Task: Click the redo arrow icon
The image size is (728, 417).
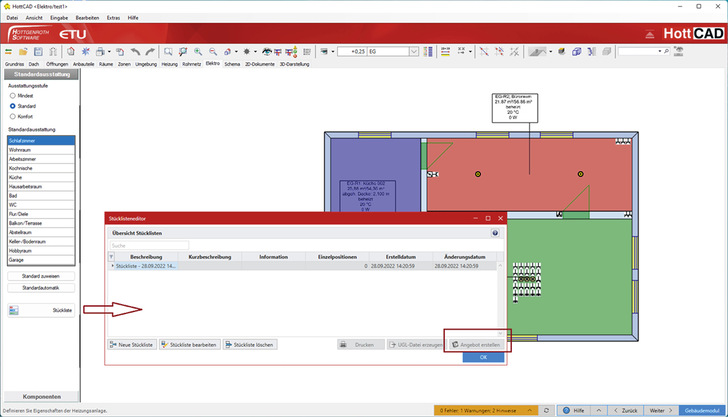Action: tap(149, 51)
